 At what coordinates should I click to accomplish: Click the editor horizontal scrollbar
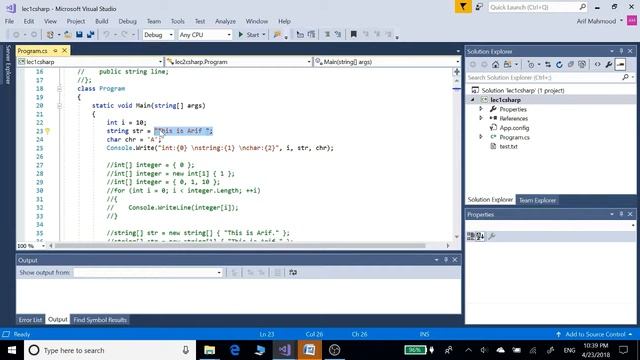point(240,246)
